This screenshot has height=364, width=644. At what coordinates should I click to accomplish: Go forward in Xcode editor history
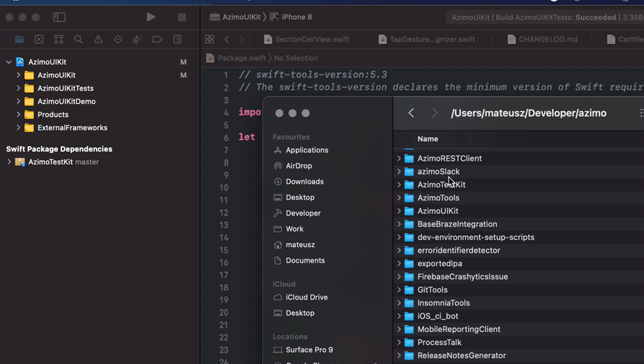tap(241, 39)
